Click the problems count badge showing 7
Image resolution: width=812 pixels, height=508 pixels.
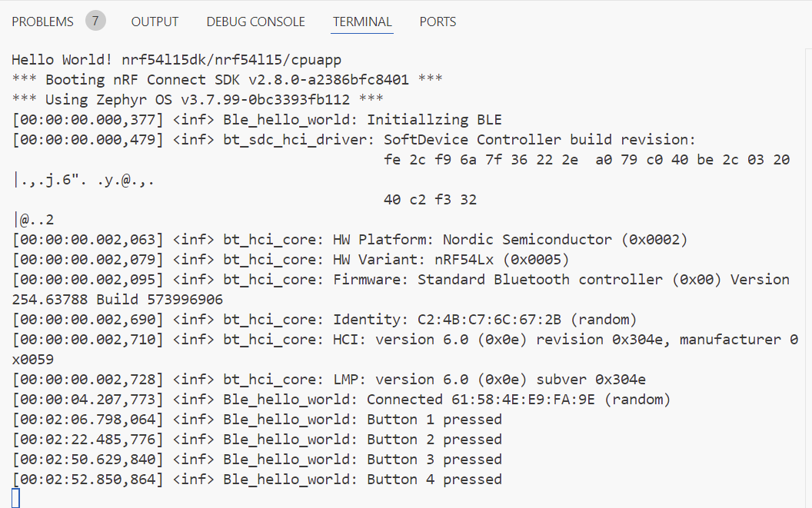click(x=95, y=21)
